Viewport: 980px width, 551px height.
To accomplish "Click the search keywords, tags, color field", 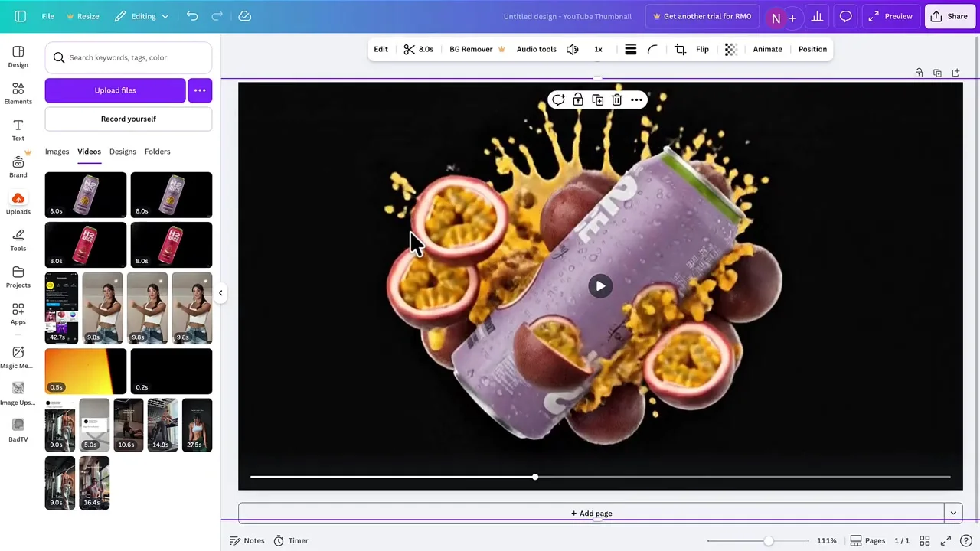I will pyautogui.click(x=129, y=57).
